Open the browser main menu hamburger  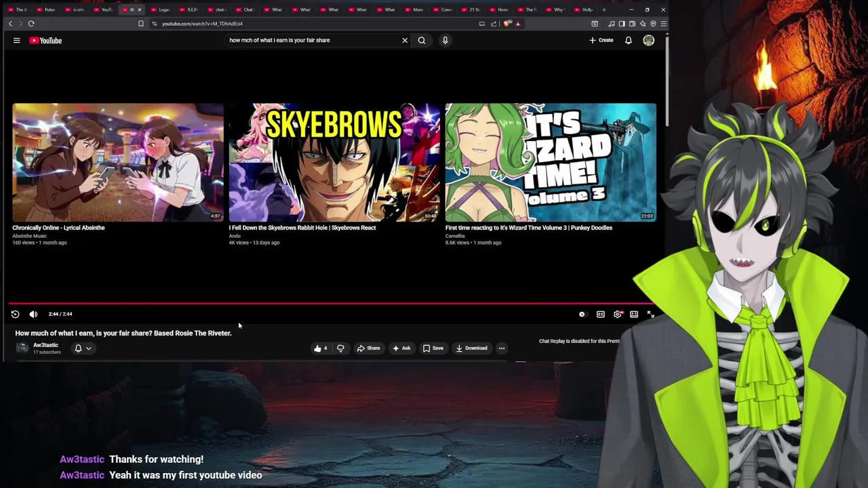(663, 24)
